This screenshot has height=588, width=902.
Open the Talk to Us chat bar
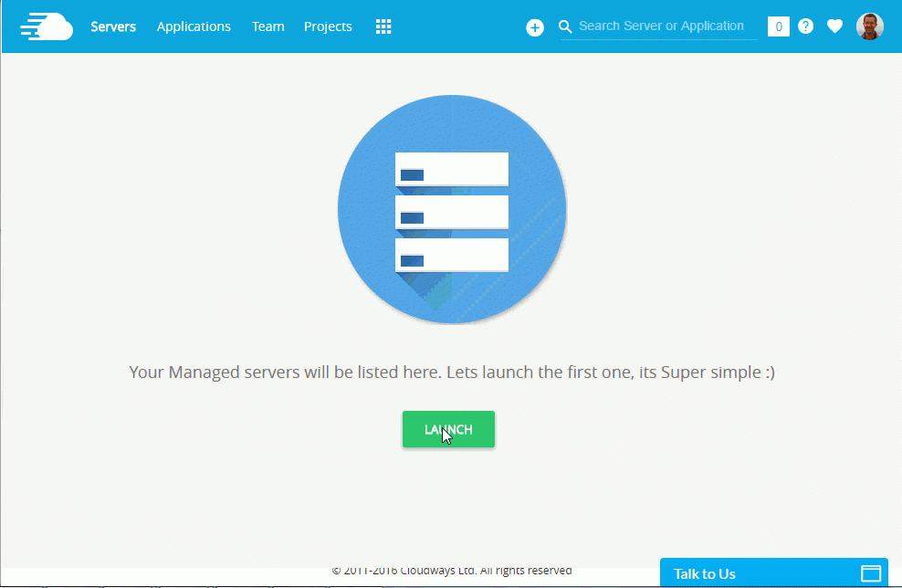pos(773,572)
